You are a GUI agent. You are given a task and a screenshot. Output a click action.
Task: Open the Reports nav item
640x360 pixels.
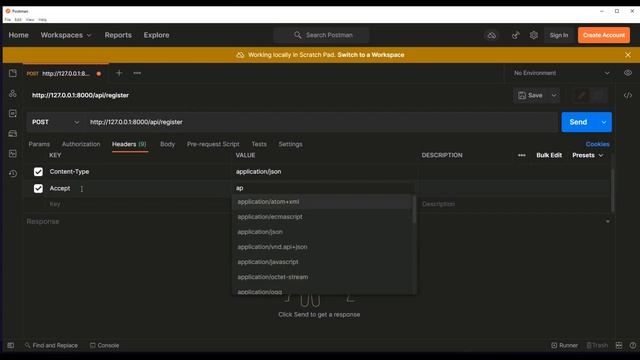tap(118, 35)
